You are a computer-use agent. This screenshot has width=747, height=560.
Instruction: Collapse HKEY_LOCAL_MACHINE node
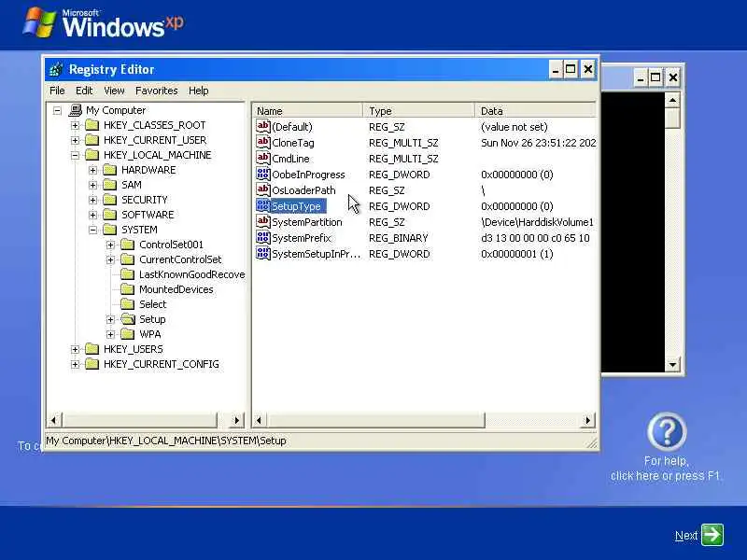[x=76, y=155]
